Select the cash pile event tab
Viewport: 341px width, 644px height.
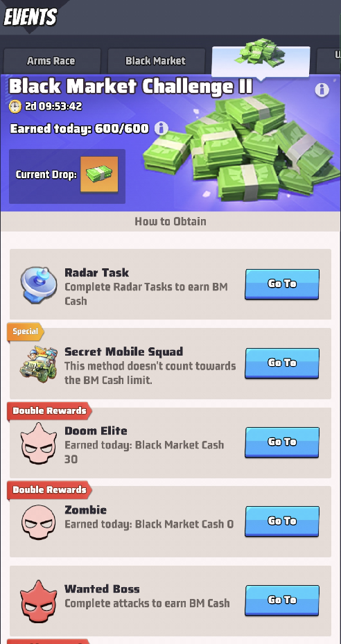click(x=261, y=61)
